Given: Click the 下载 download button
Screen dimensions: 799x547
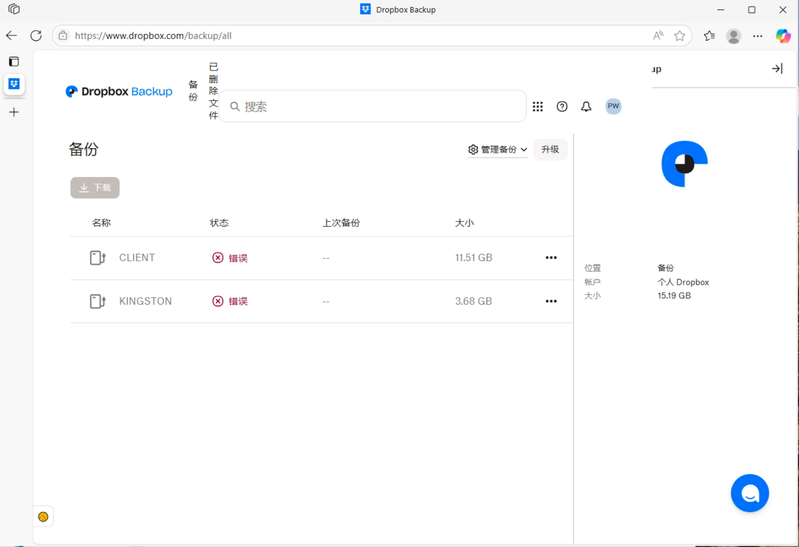Looking at the screenshot, I should (x=95, y=188).
